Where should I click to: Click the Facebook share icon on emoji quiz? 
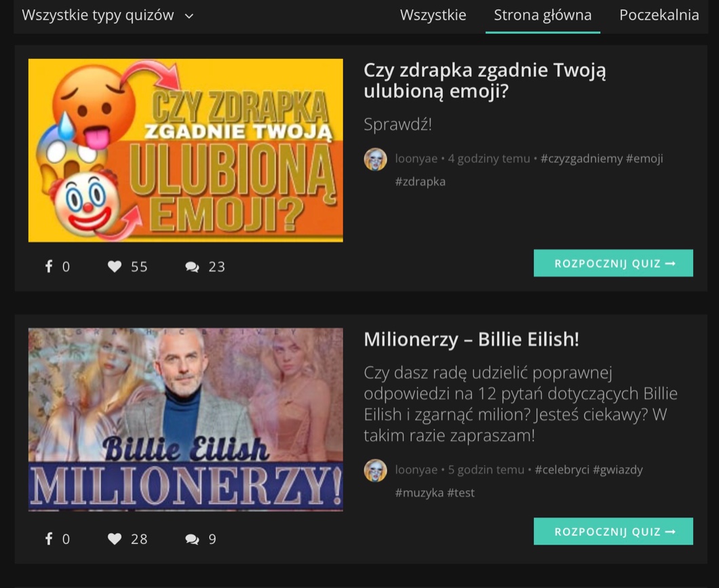[x=49, y=267]
